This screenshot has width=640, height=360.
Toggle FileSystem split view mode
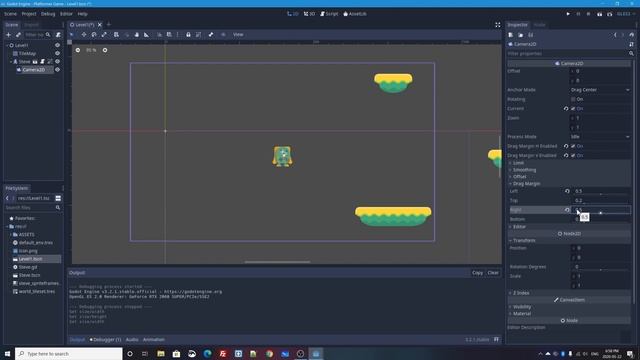[x=58, y=198]
